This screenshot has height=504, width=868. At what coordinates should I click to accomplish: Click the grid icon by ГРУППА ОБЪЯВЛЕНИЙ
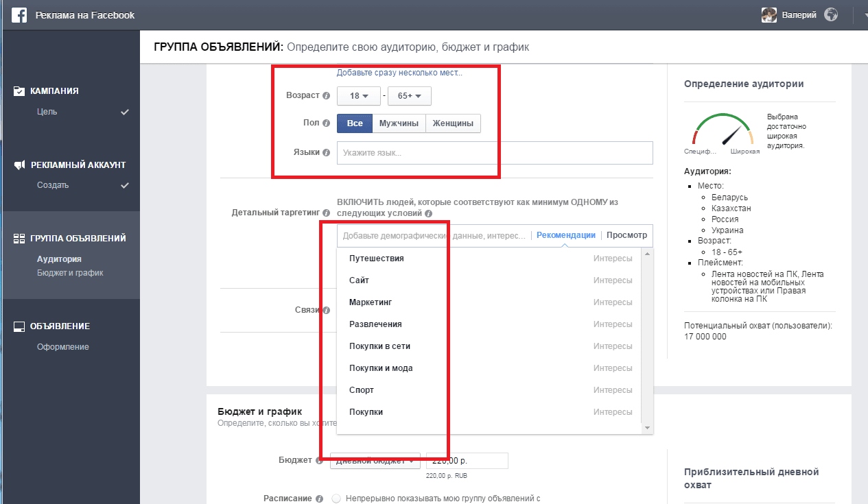tap(19, 239)
